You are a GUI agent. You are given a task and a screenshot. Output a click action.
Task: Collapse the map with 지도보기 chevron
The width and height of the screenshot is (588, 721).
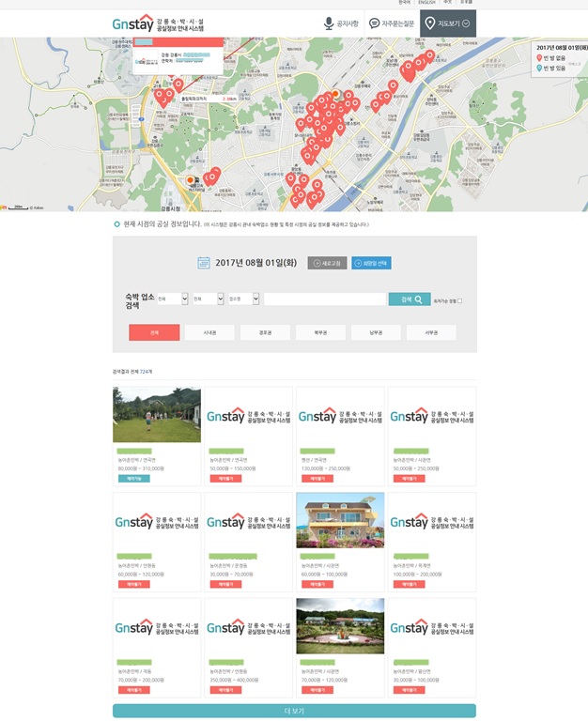pyautogui.click(x=467, y=23)
